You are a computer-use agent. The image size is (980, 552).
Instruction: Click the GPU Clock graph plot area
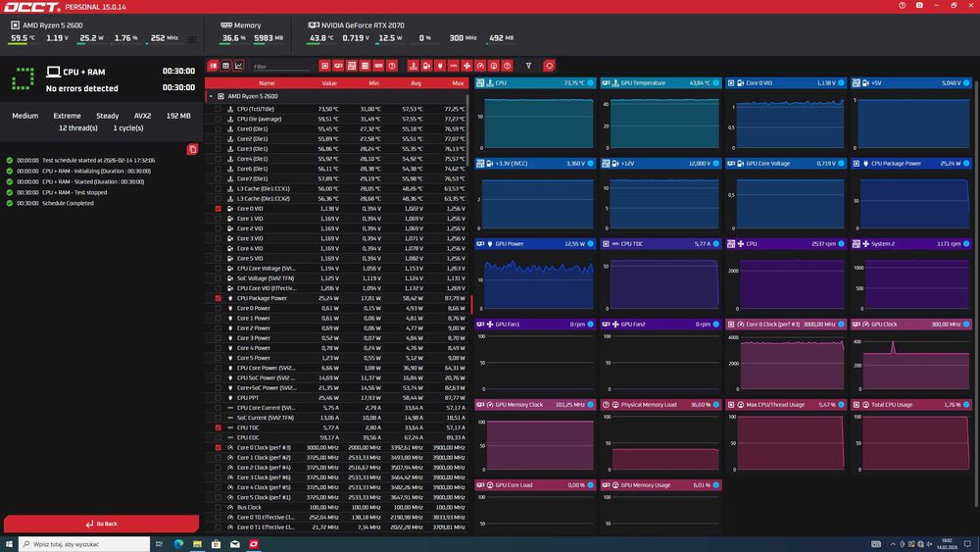(x=917, y=363)
